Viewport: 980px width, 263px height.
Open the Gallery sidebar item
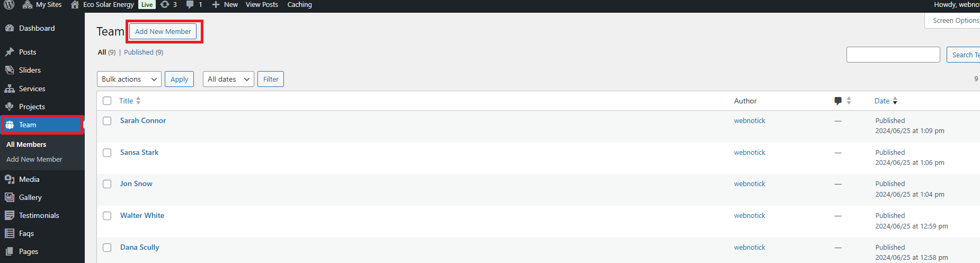coord(30,197)
